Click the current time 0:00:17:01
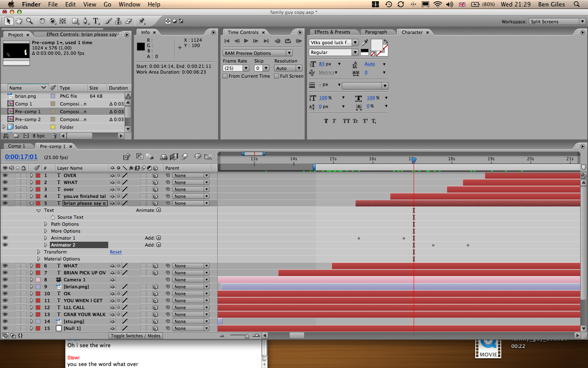Viewport: 588px width, 368px height. (21, 157)
